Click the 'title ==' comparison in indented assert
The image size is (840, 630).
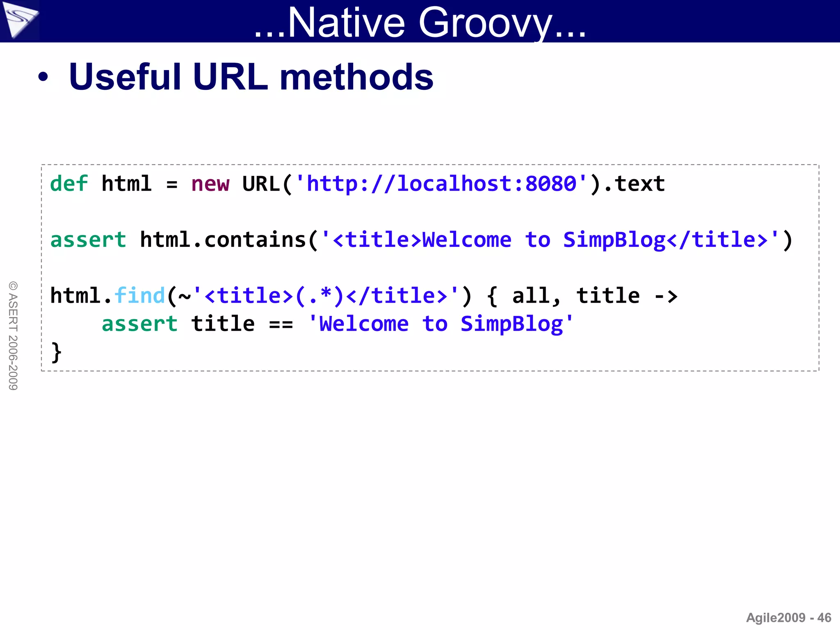pos(242,324)
